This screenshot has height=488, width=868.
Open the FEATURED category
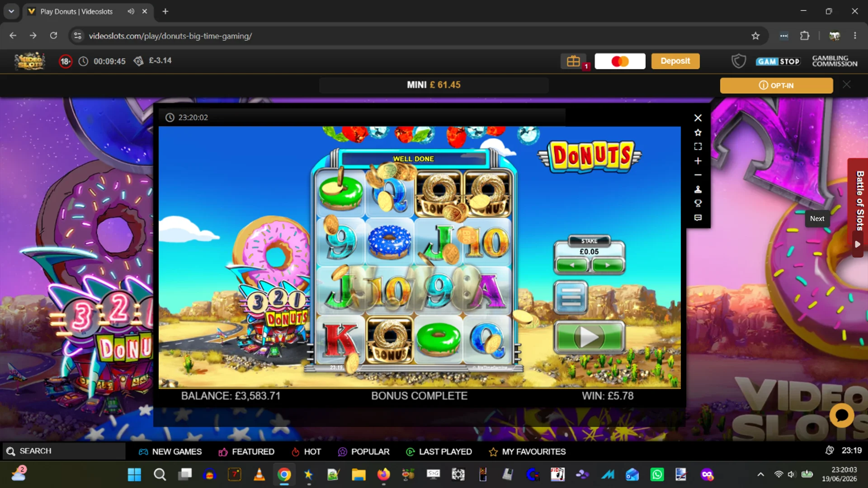(246, 452)
